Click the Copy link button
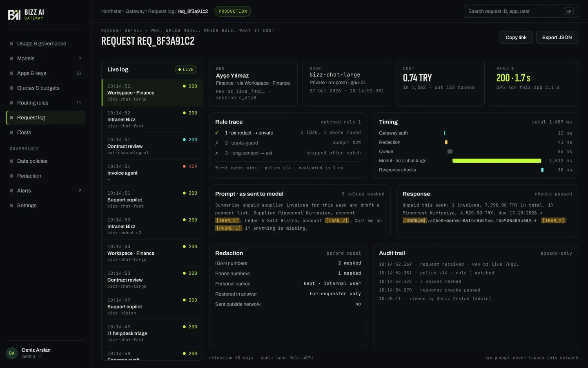This screenshot has height=368, width=588. point(516,37)
